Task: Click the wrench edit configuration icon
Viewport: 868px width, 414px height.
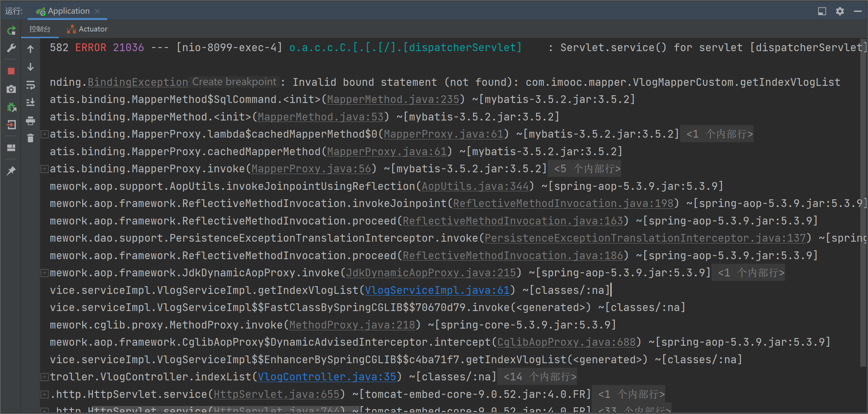Action: 11,48
